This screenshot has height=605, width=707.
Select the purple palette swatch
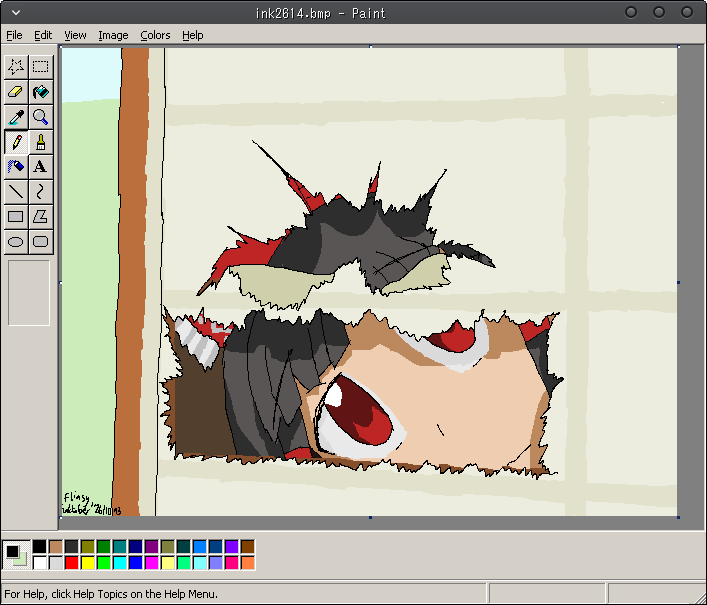(152, 547)
